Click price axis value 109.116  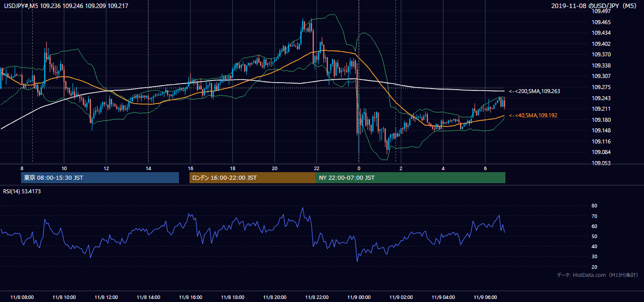(601, 141)
